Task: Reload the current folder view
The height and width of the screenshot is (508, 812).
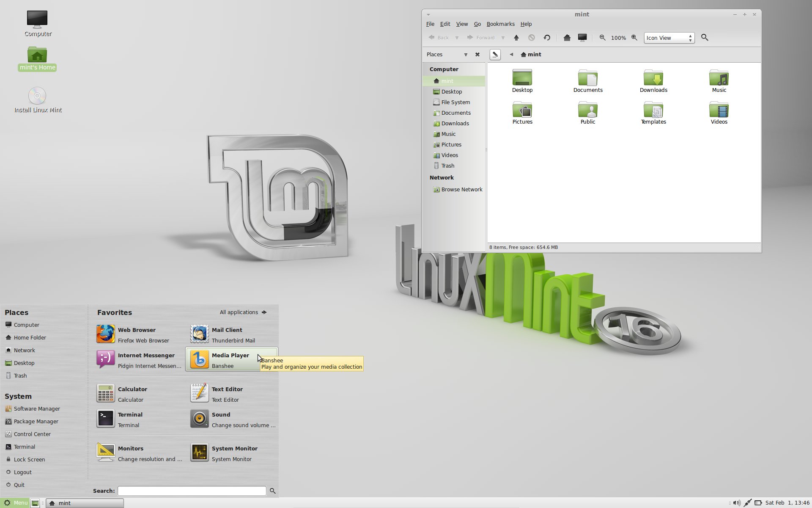Action: tap(547, 38)
